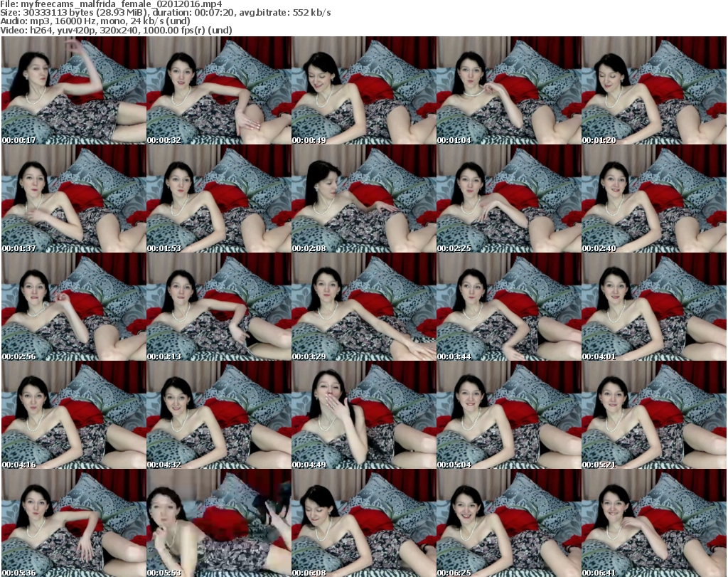Select the thumbnail frame stamped 00:05:53
The width and height of the screenshot is (728, 577).
click(x=219, y=523)
